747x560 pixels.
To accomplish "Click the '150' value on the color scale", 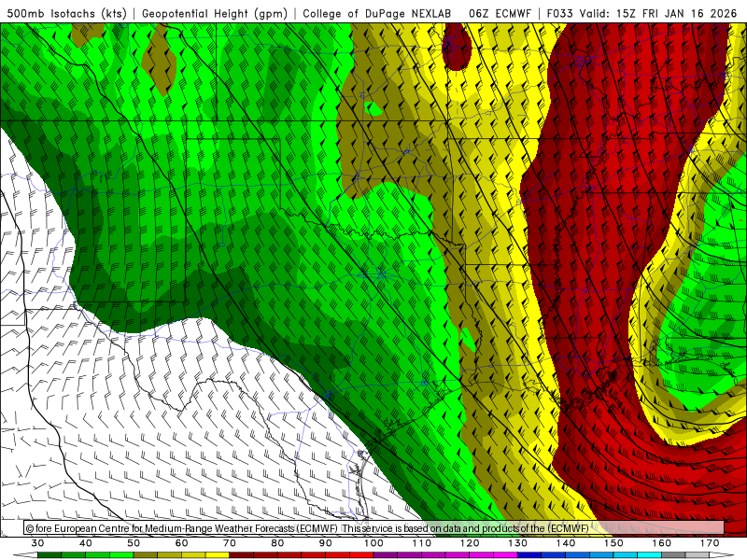I will tap(614, 543).
